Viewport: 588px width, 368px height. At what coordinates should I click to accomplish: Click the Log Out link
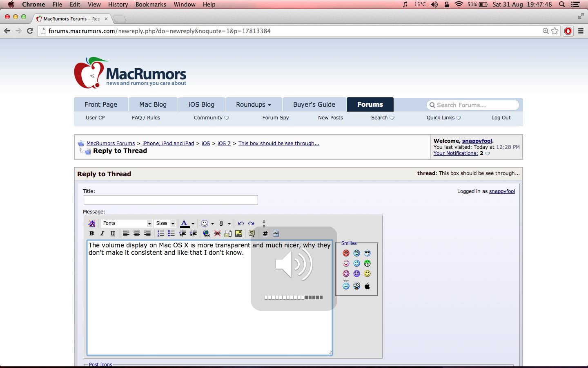[x=501, y=118]
